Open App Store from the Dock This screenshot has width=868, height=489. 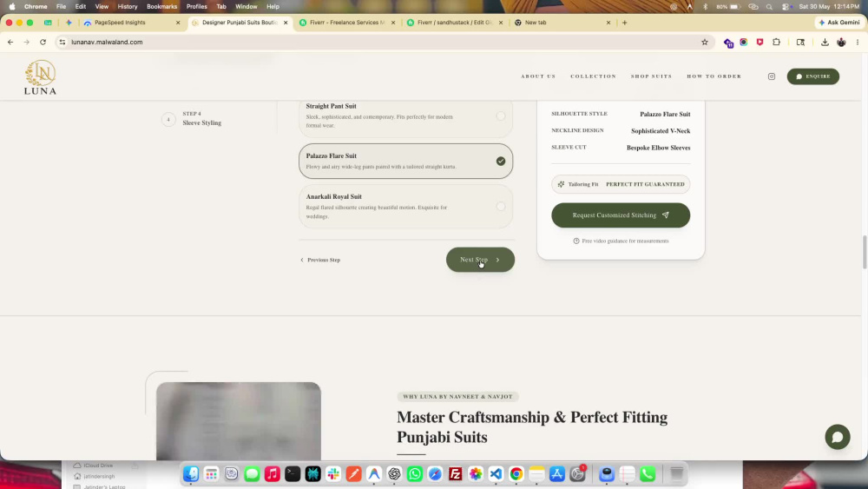[x=557, y=474]
